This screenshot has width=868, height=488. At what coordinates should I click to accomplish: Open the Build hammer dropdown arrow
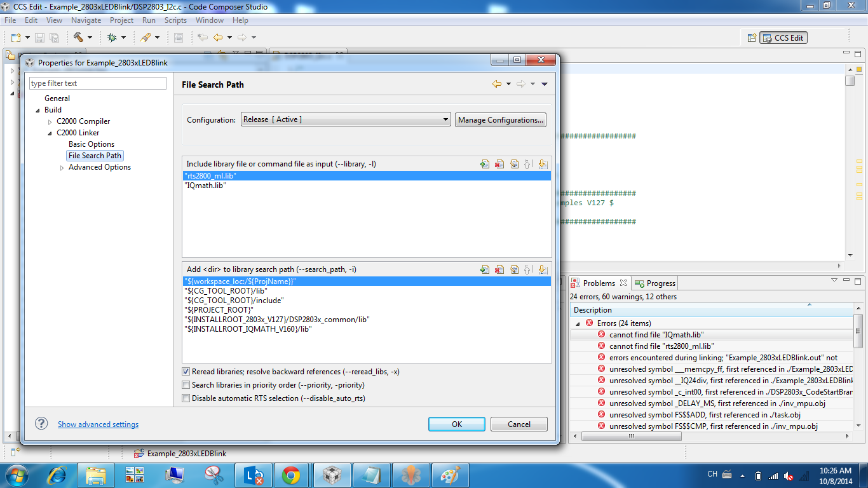(90, 38)
